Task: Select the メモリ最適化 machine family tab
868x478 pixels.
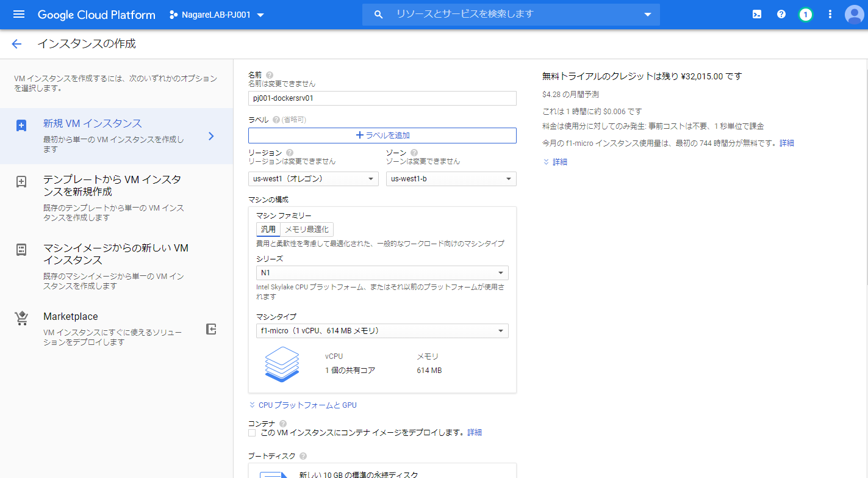Action: 307,230
